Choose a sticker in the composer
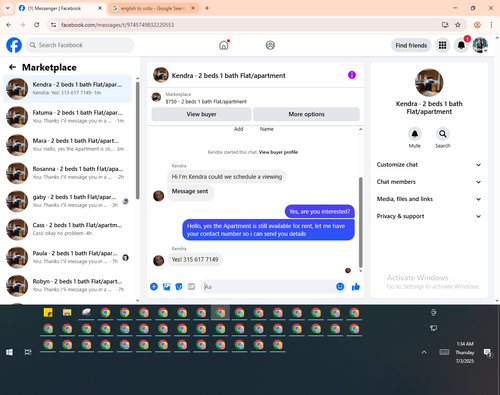 179,286
